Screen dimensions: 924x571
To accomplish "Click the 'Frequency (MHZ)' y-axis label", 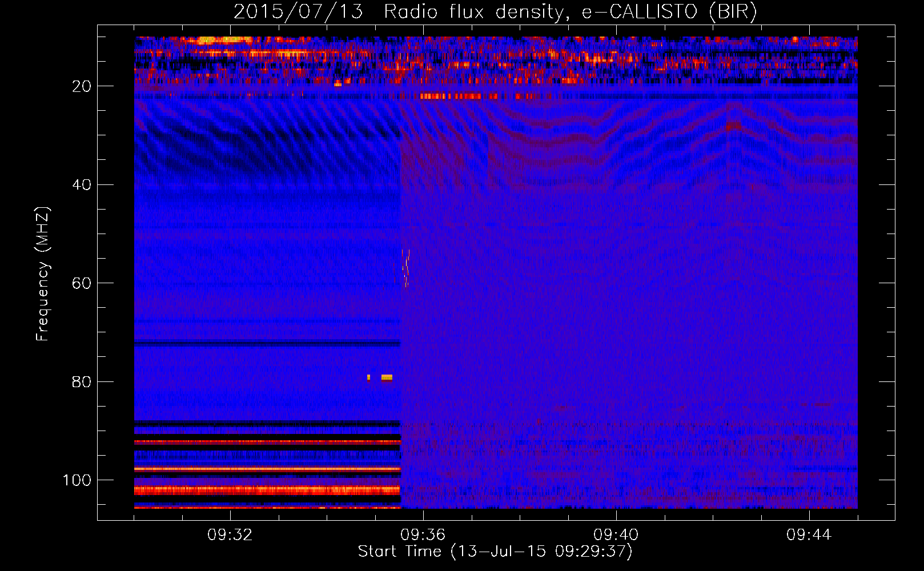I will [43, 274].
